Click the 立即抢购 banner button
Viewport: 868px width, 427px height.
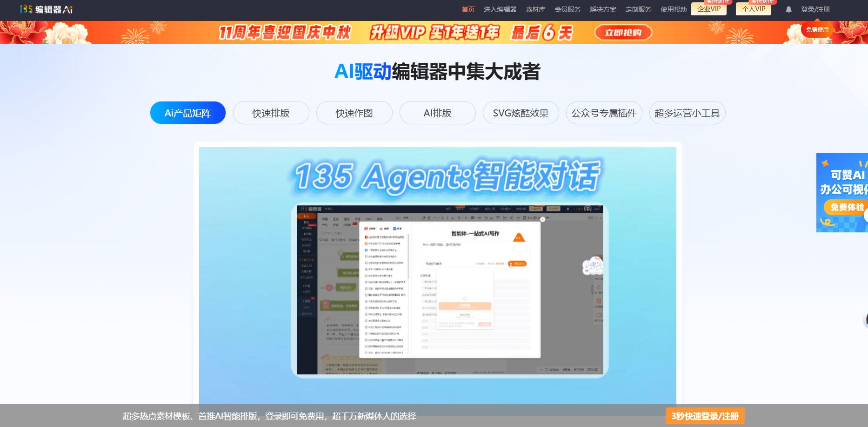click(x=623, y=33)
